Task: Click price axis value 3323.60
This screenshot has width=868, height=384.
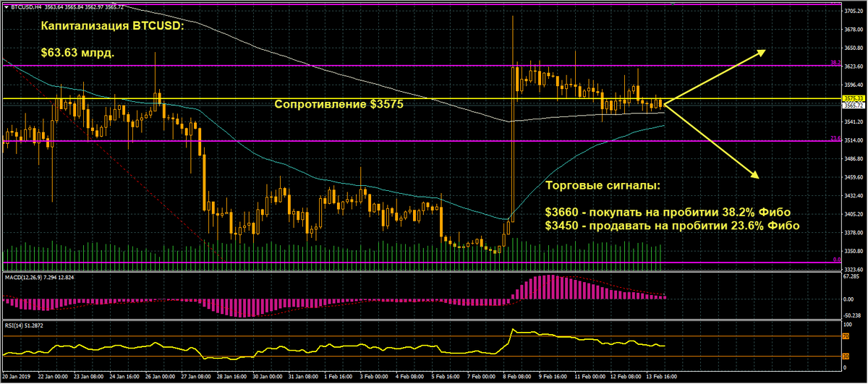Action: coord(854,269)
